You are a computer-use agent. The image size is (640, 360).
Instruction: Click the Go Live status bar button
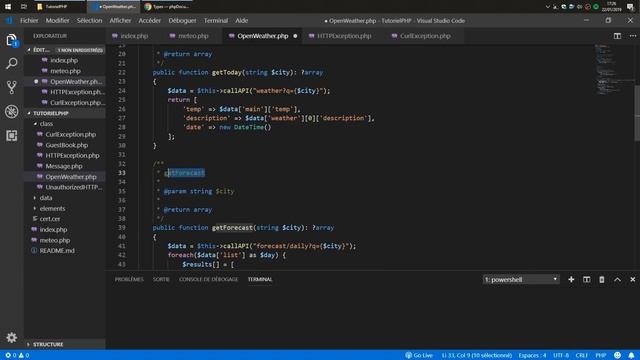click(419, 355)
